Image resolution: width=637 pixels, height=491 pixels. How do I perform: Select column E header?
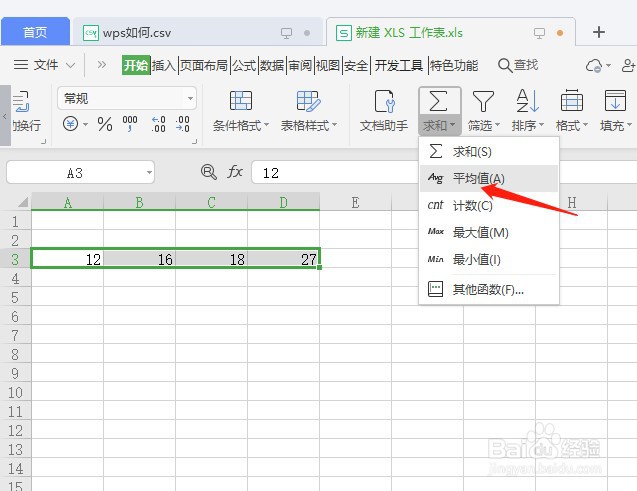coord(355,202)
